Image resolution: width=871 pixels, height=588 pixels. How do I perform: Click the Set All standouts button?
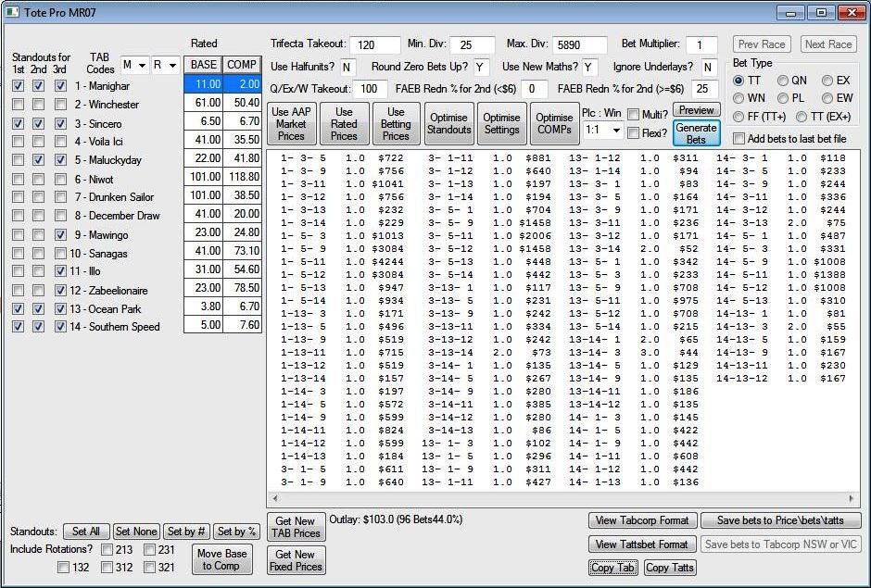86,532
